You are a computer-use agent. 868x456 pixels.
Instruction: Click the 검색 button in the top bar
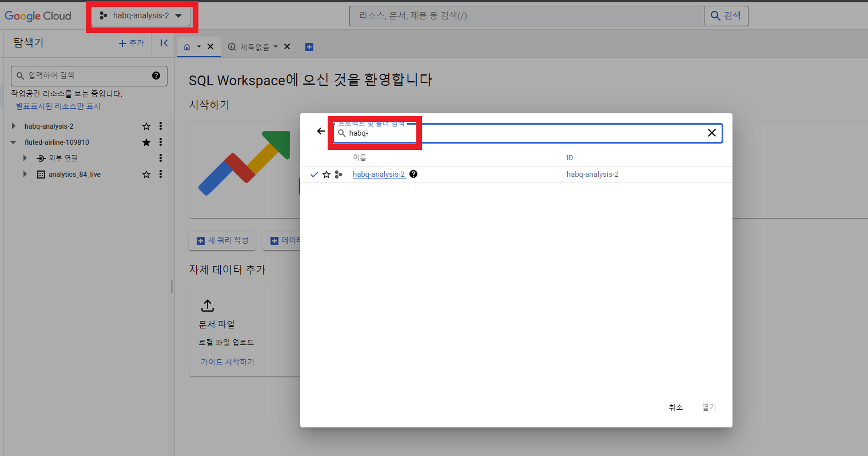pos(726,16)
